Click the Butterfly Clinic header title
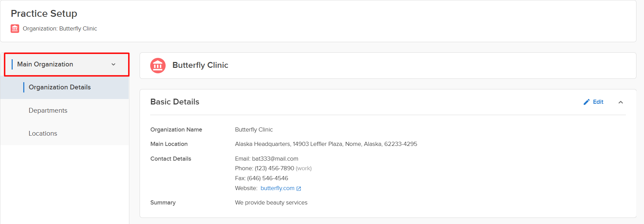644x224 pixels. [200, 65]
